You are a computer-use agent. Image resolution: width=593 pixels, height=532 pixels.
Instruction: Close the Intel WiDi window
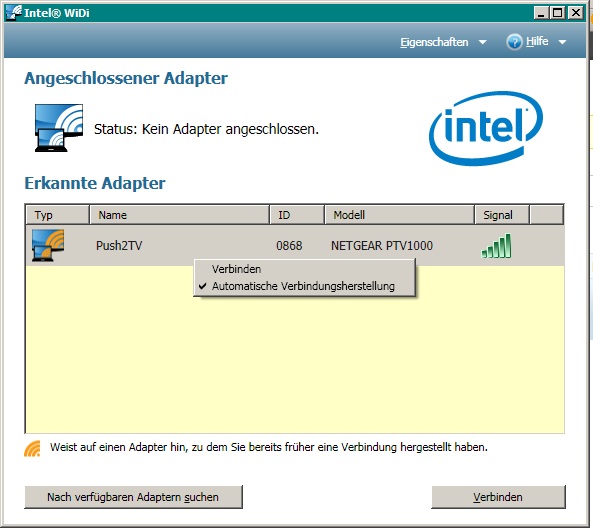pos(576,13)
